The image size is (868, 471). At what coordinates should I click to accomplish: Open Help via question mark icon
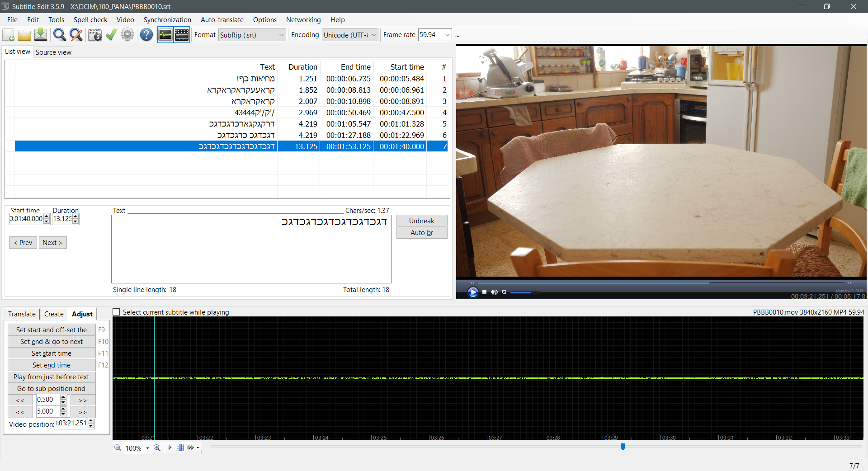pos(146,35)
